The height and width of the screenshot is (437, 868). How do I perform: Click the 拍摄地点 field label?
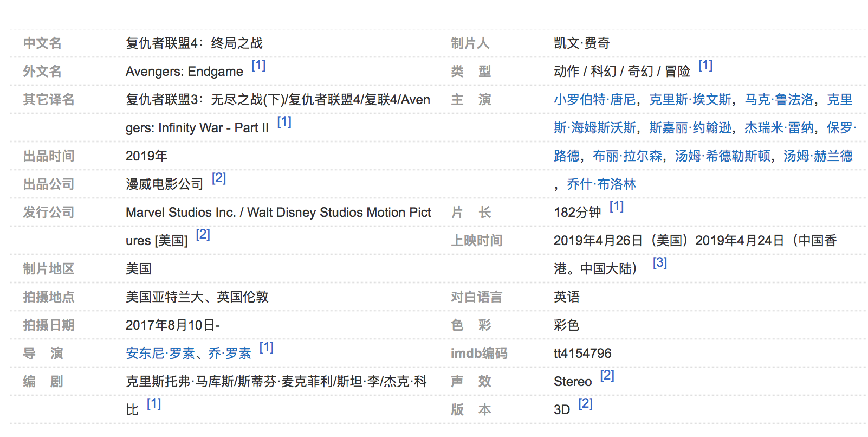click(x=49, y=297)
